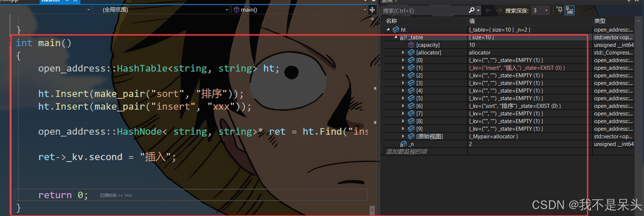The width and height of the screenshot is (644, 216).
Task: Click the main() purple cube icon
Action: click(x=236, y=10)
